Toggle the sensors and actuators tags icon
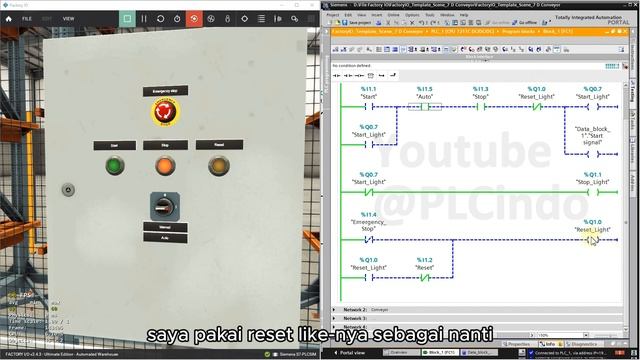This screenshot has width=640, height=360. point(278,19)
